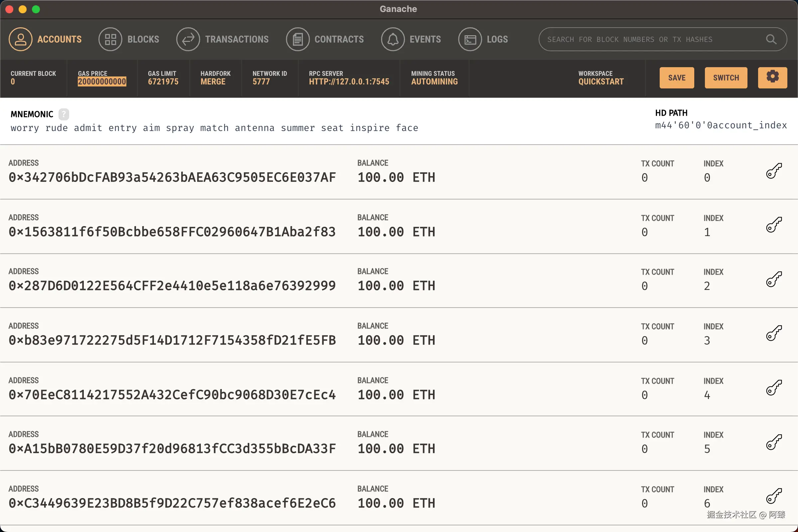The width and height of the screenshot is (798, 532).
Task: Click the green macOS fullscreen button
Action: point(36,9)
